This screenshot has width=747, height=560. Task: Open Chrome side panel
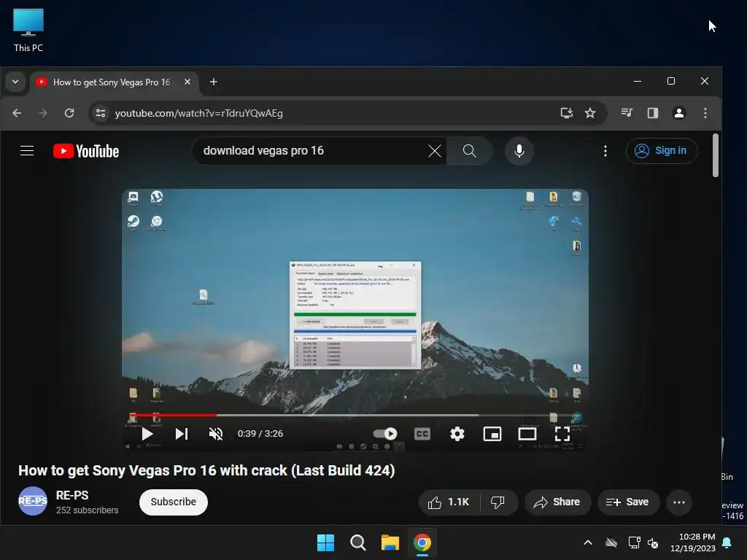(x=653, y=113)
